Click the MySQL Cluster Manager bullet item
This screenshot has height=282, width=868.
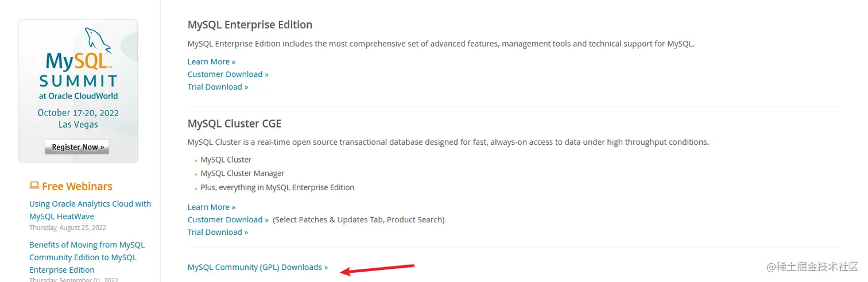click(x=242, y=173)
